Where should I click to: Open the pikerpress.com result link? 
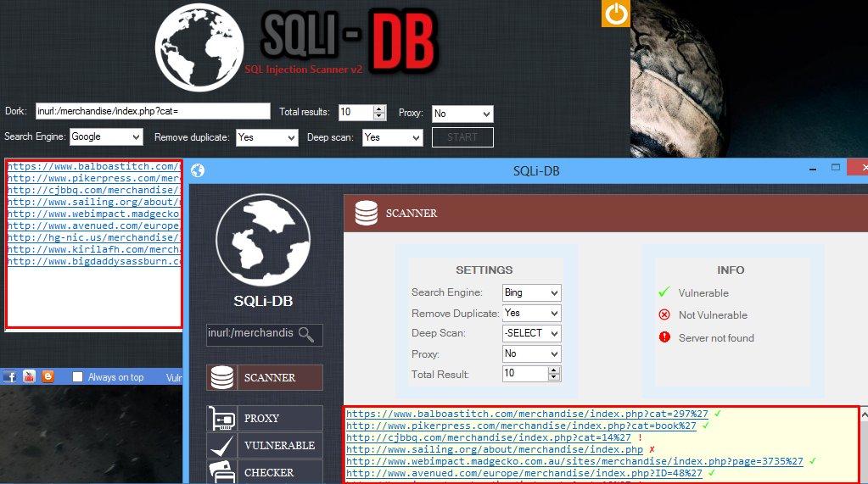coord(521,426)
